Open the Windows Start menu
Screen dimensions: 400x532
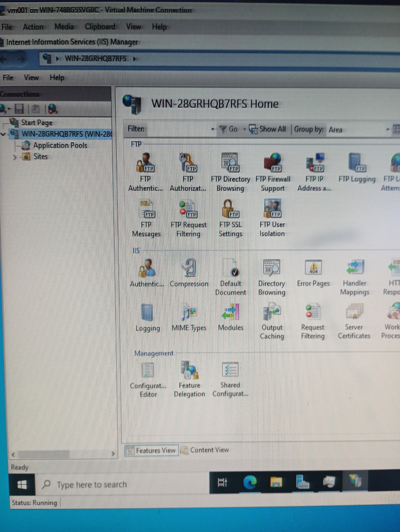coord(22,485)
